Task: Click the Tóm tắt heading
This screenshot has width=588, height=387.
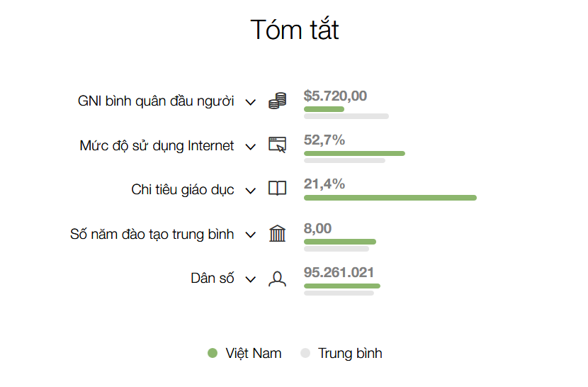Action: click(x=294, y=30)
